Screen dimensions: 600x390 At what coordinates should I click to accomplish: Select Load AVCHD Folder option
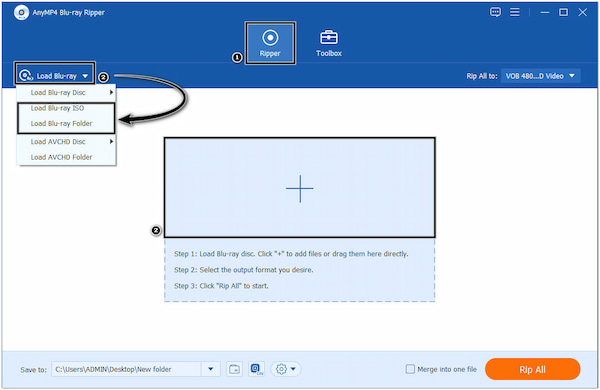pos(66,157)
